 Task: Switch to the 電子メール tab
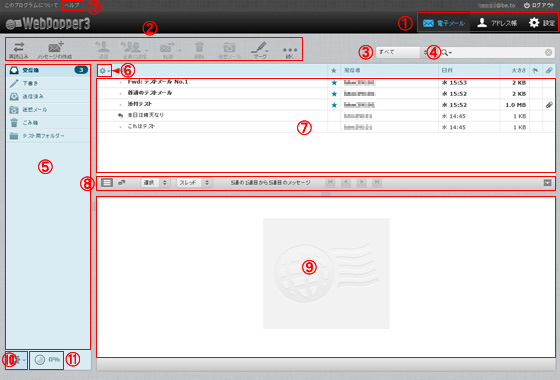pyautogui.click(x=444, y=23)
